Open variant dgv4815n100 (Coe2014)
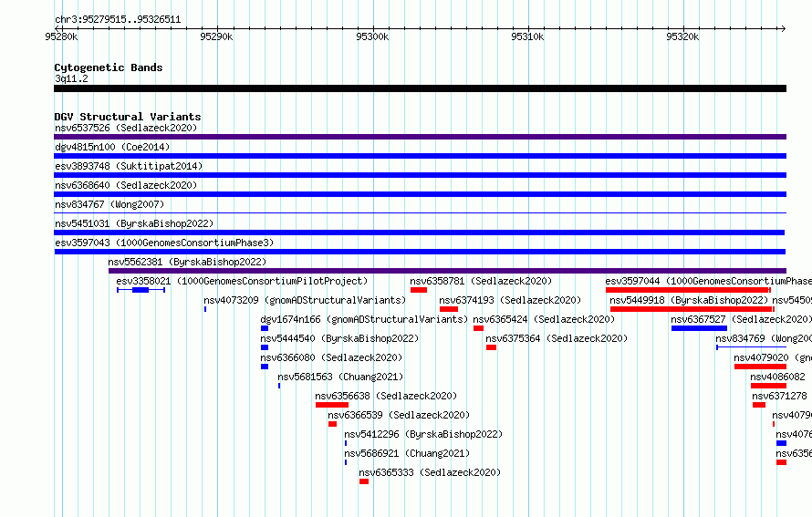This screenshot has width=812, height=517. pos(112,147)
